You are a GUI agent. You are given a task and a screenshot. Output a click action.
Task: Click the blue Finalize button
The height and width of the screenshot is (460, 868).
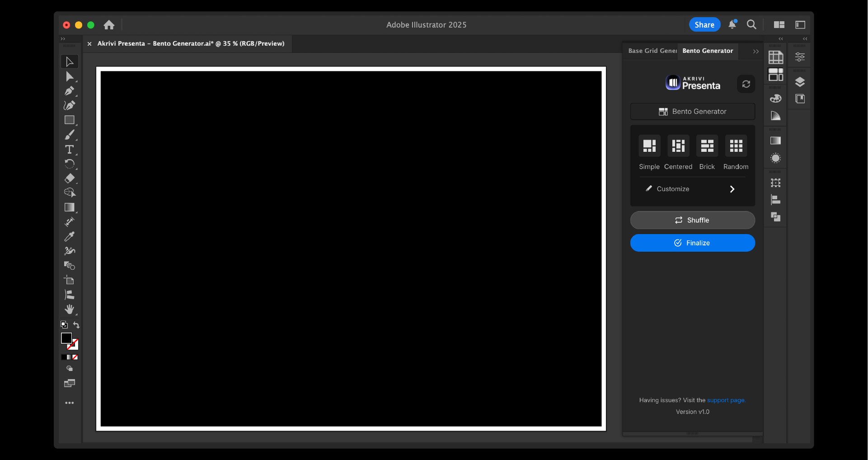(x=693, y=243)
